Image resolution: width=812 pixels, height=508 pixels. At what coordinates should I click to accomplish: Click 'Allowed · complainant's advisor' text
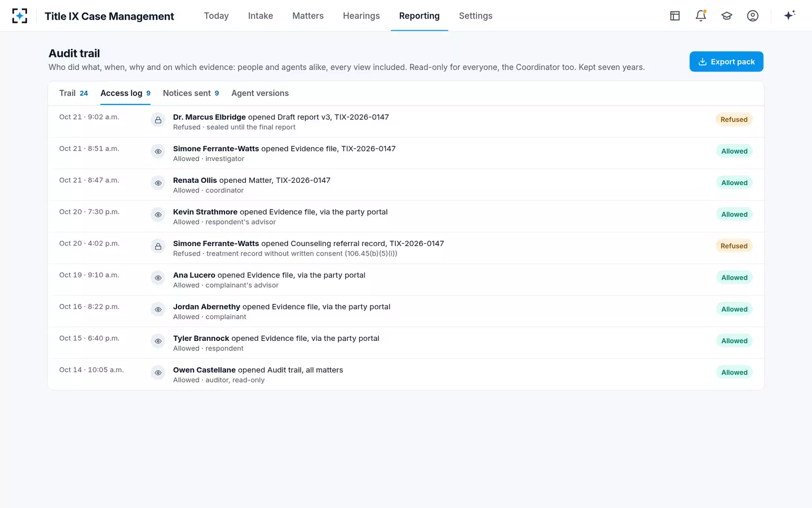point(226,285)
